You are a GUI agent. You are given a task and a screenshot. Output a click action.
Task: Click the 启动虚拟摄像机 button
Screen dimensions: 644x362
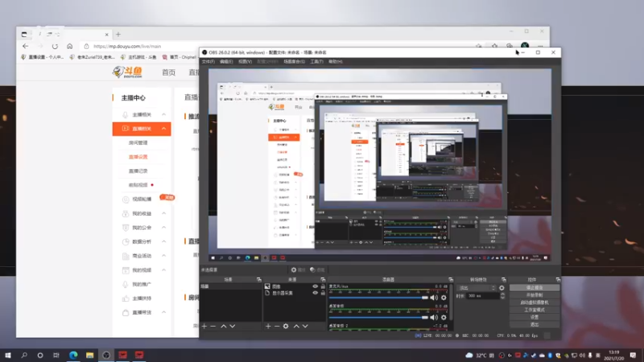[535, 302]
